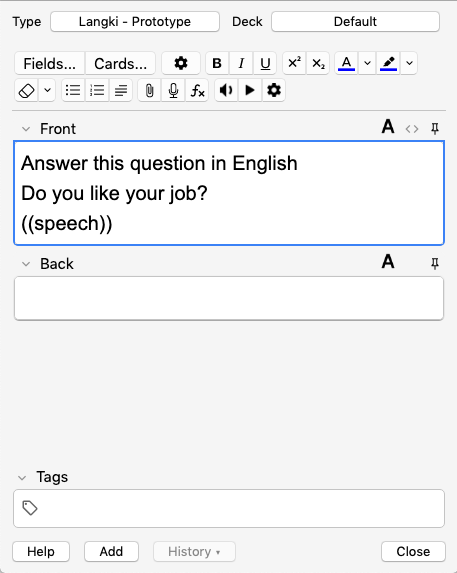This screenshot has width=457, height=573.
Task: Pin the Back field sticky toggle
Action: (x=435, y=263)
